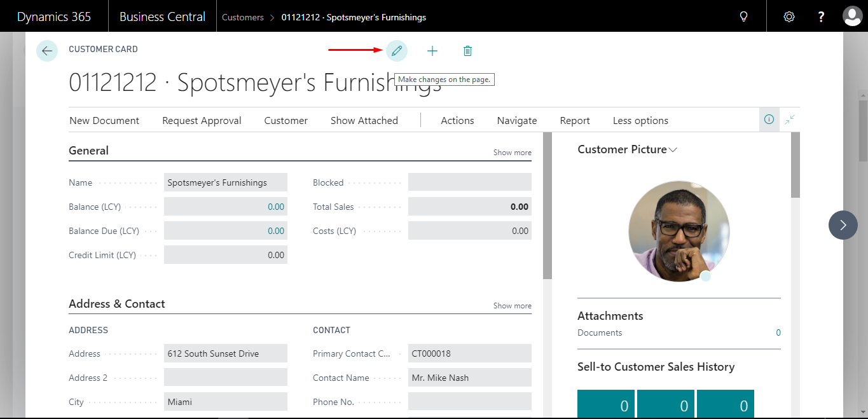Open the Navigate menu
868x419 pixels.
coord(517,121)
